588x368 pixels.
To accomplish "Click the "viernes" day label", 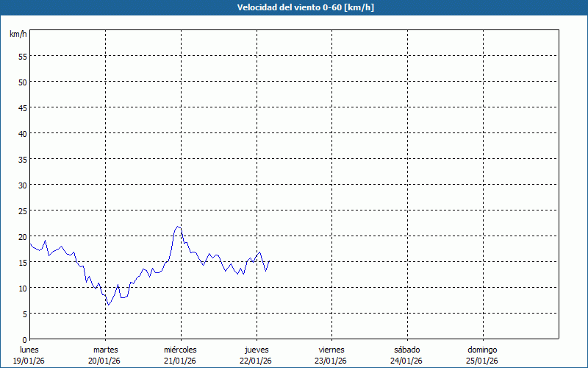I will pos(331,350).
